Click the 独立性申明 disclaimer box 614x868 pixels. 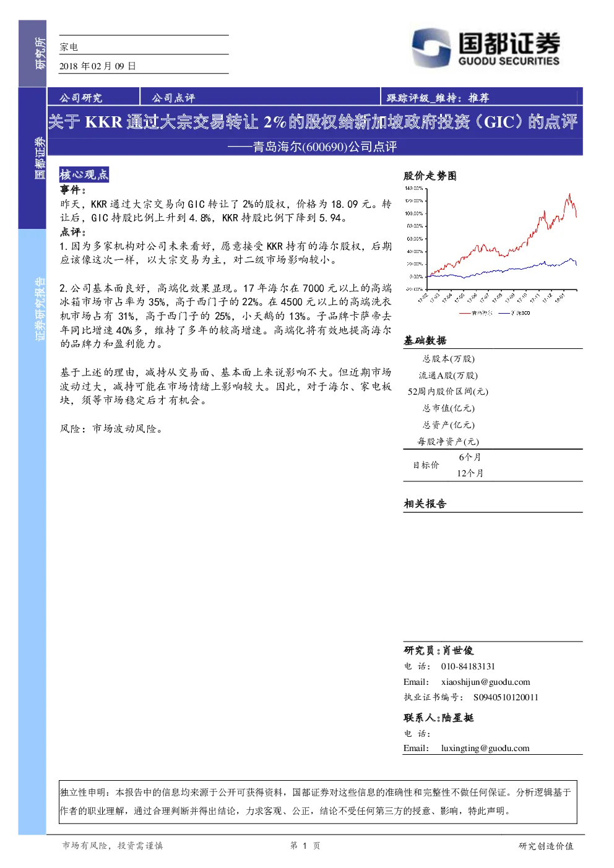click(x=318, y=802)
